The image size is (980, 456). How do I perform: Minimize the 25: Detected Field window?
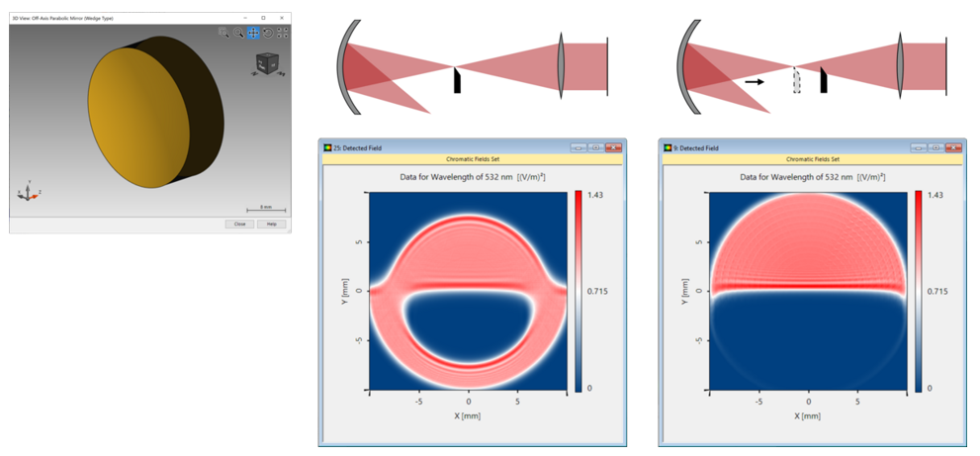click(578, 147)
